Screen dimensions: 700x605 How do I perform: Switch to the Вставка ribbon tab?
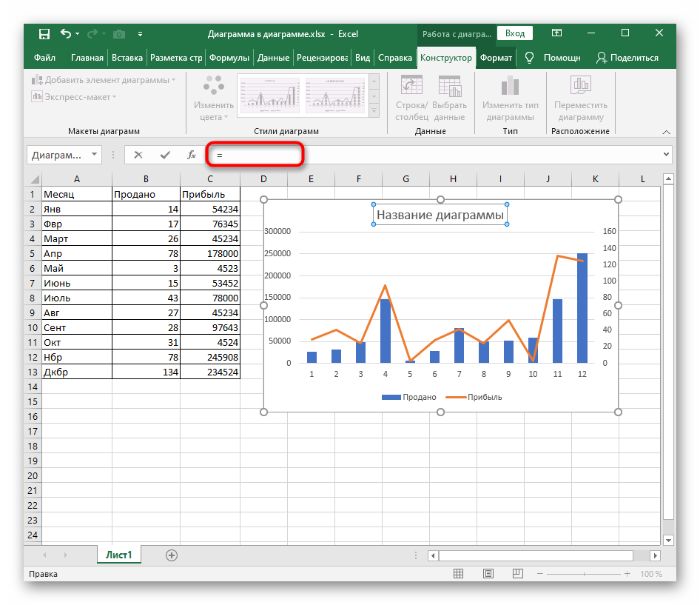127,58
